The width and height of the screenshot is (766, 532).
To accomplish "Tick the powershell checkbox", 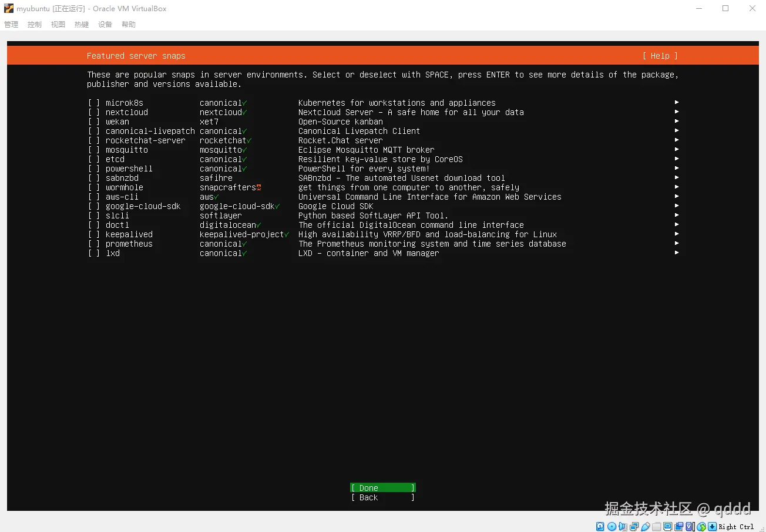I will pos(94,169).
